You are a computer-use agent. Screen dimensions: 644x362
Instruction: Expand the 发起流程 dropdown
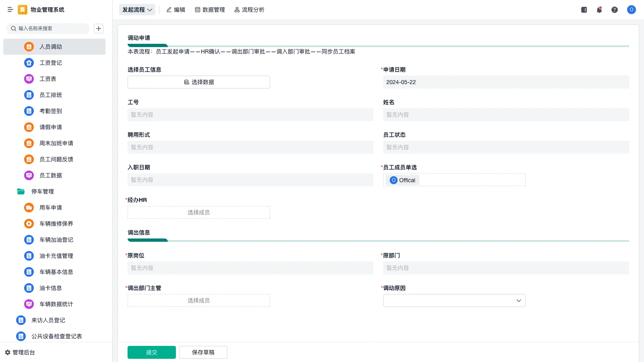click(x=137, y=10)
